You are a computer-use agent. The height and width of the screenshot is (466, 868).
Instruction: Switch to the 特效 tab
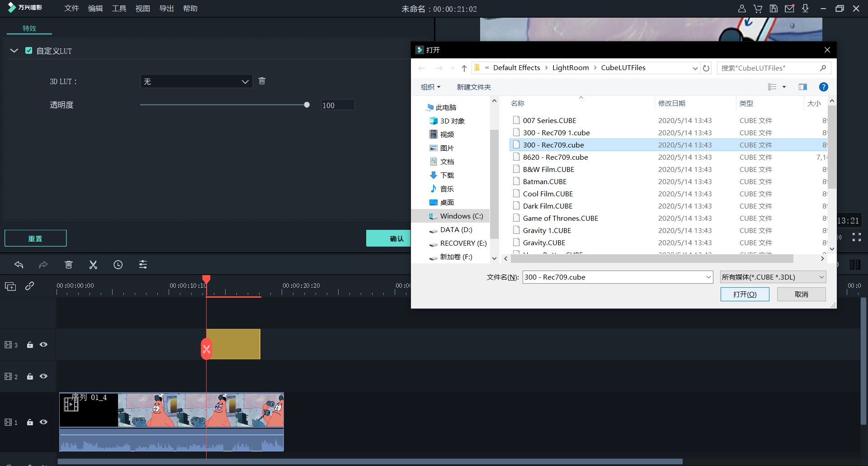pyautogui.click(x=29, y=28)
